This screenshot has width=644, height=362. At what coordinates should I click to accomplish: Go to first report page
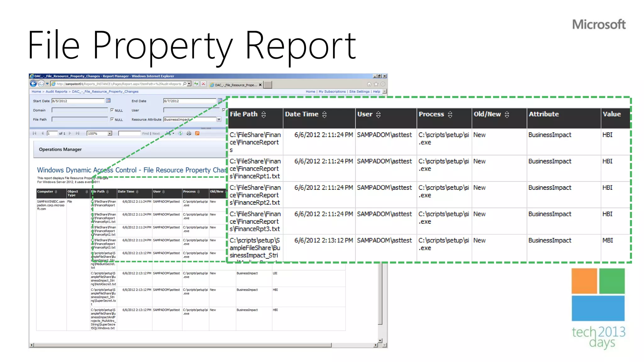point(35,133)
